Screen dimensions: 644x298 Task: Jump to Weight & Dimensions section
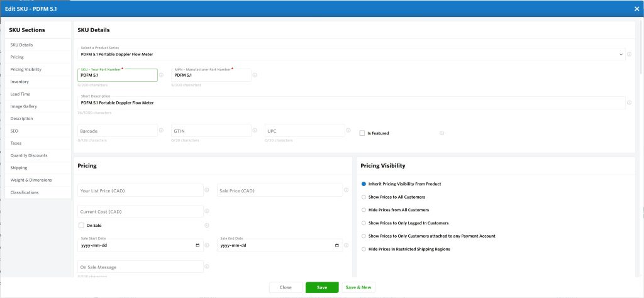(31, 180)
